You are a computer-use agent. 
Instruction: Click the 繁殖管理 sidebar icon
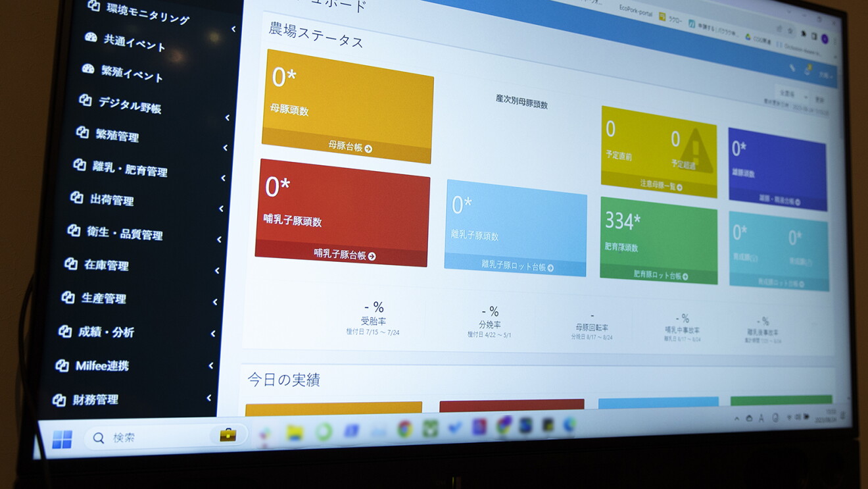coord(82,132)
